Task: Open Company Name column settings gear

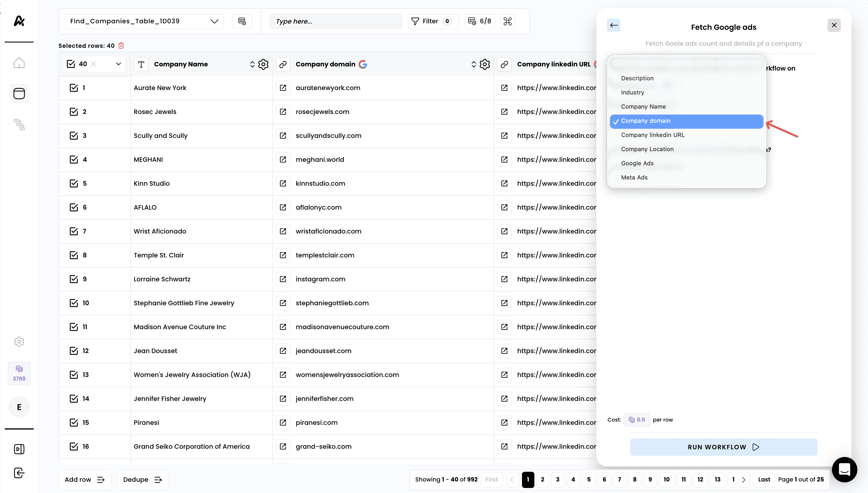Action: [x=263, y=64]
